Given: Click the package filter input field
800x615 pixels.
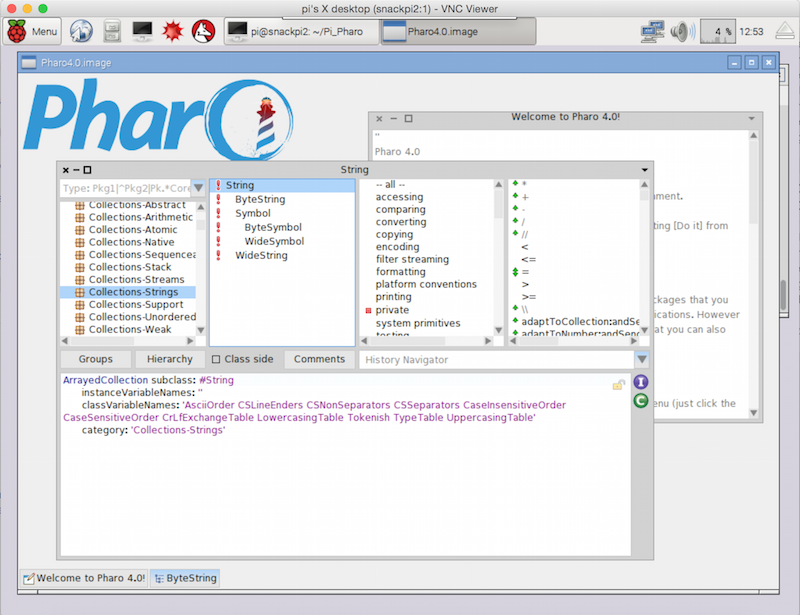Looking at the screenshot, I should (x=126, y=188).
